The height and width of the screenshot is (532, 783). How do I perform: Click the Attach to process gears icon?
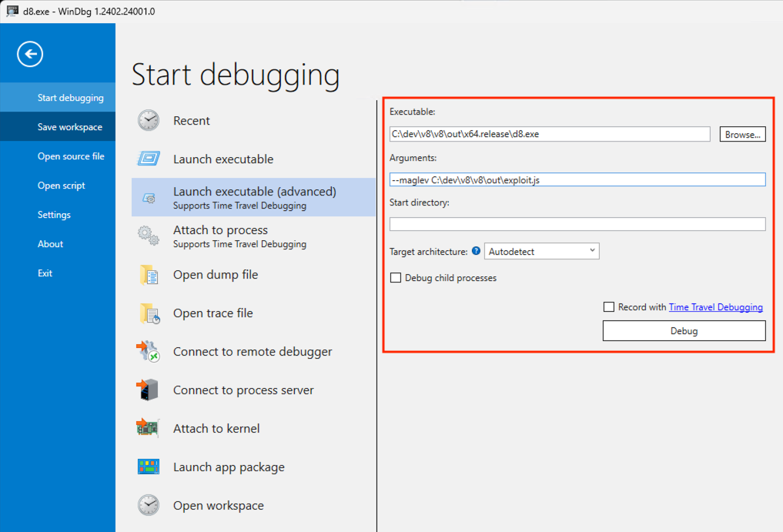click(149, 236)
